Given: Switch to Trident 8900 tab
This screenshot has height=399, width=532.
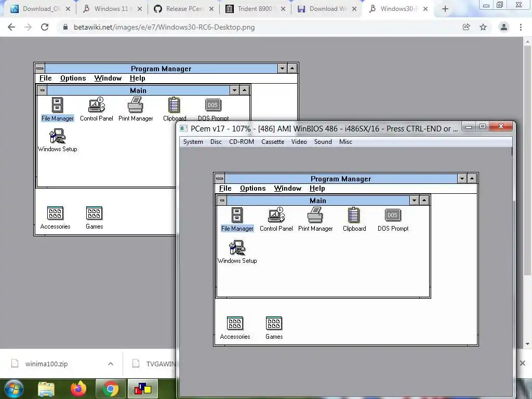Looking at the screenshot, I should [x=255, y=9].
